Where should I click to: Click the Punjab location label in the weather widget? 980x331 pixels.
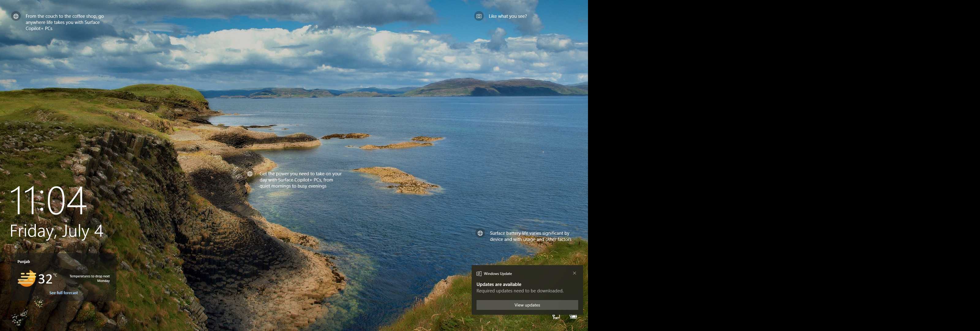pos(24,262)
